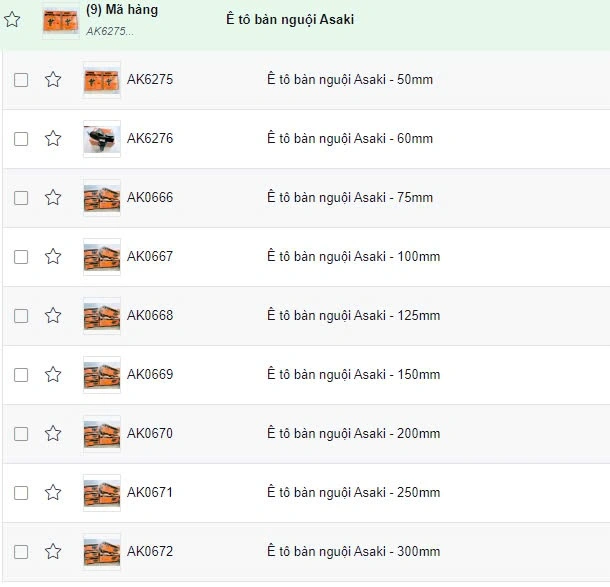Click the group header product thumbnail
The width and height of the screenshot is (610, 587).
point(60,20)
